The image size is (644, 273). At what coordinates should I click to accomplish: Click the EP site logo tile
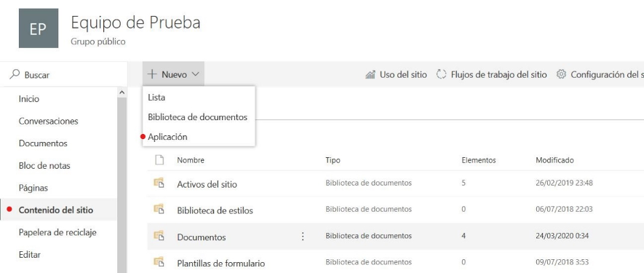click(x=39, y=28)
